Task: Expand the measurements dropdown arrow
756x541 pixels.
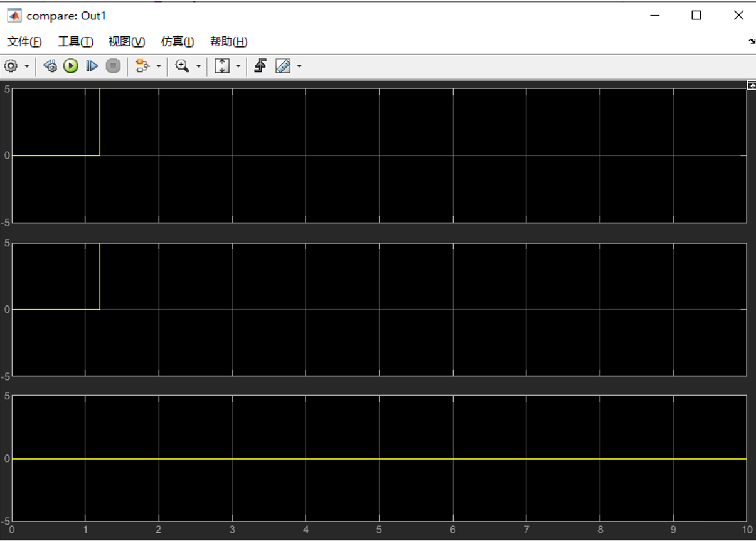Action: pos(299,66)
